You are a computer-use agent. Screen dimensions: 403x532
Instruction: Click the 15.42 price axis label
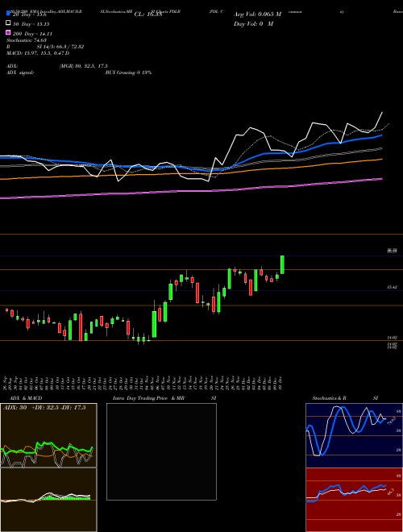(392, 288)
